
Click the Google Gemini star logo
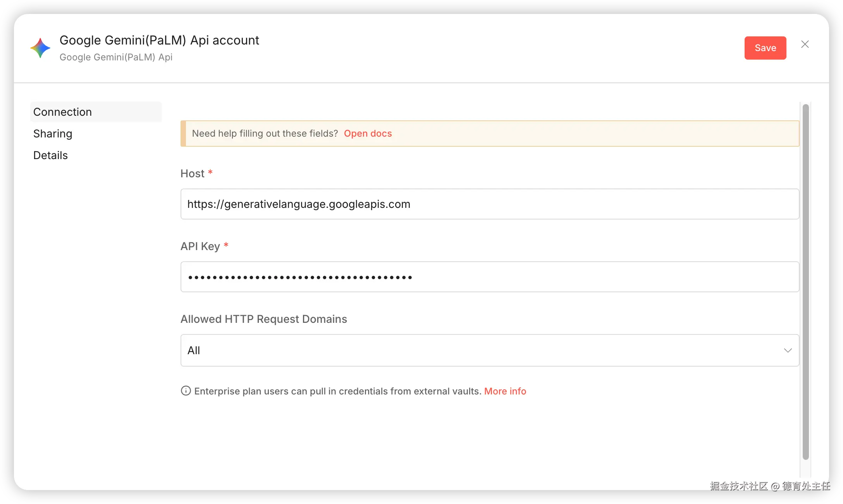coord(40,48)
